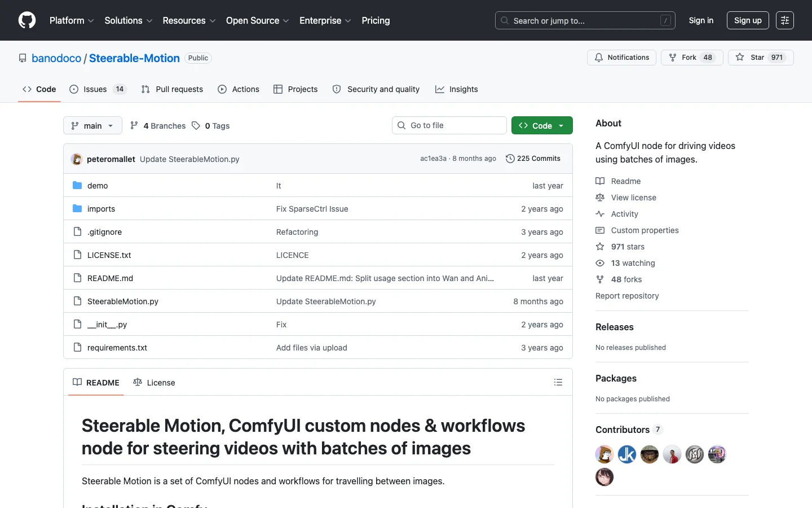Open the README outline list icon
Viewport: 812px width, 508px height.
point(558,382)
